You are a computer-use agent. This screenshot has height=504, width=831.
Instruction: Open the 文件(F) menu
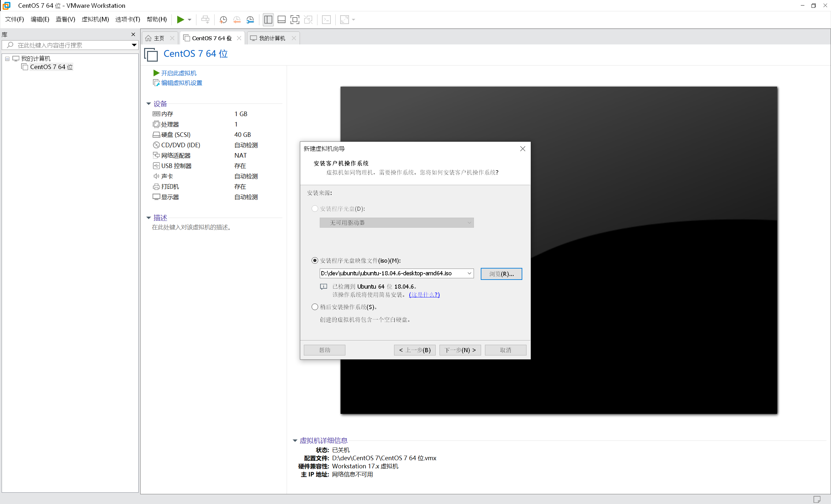15,19
